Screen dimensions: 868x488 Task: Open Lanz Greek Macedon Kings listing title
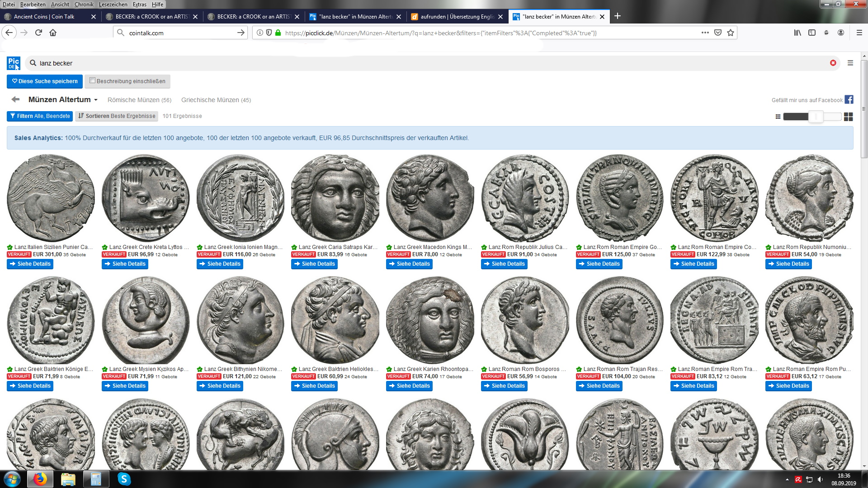[x=432, y=247]
